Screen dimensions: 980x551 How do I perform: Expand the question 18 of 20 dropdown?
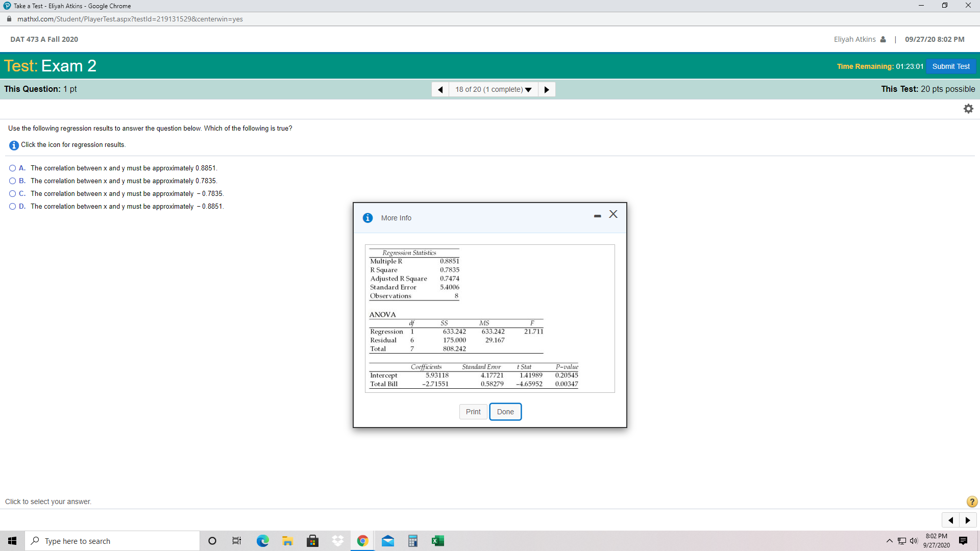tap(493, 90)
